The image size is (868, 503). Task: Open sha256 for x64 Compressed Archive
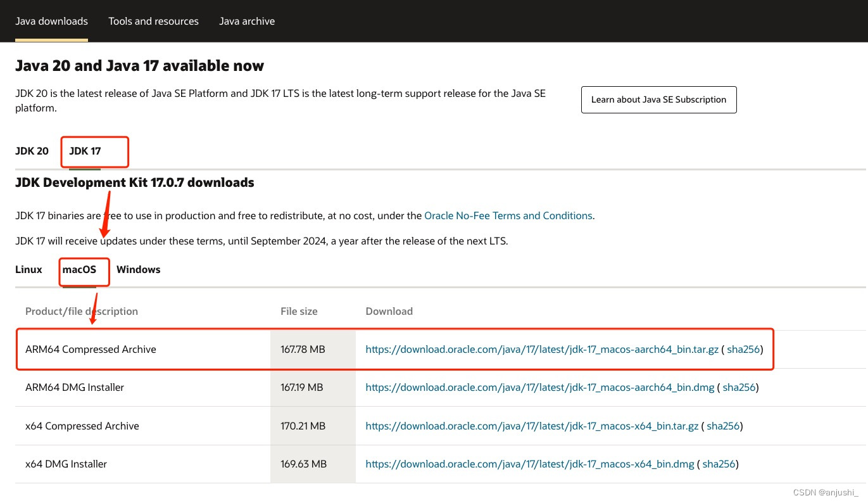tap(724, 426)
